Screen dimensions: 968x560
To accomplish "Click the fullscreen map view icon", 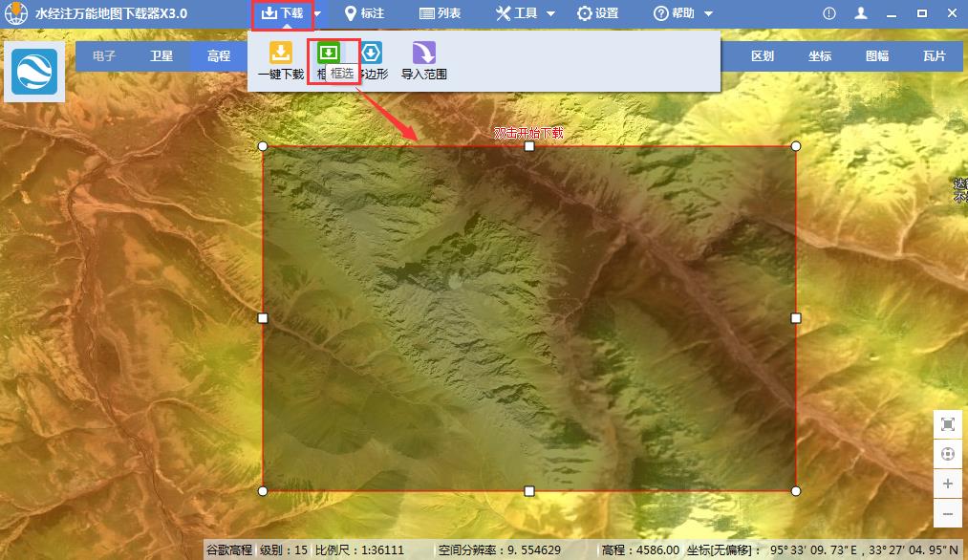I will 948,424.
